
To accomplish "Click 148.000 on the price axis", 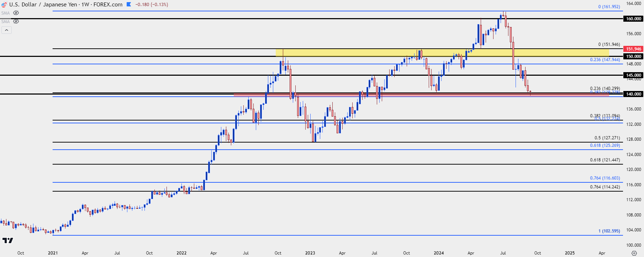I will pos(634,64).
